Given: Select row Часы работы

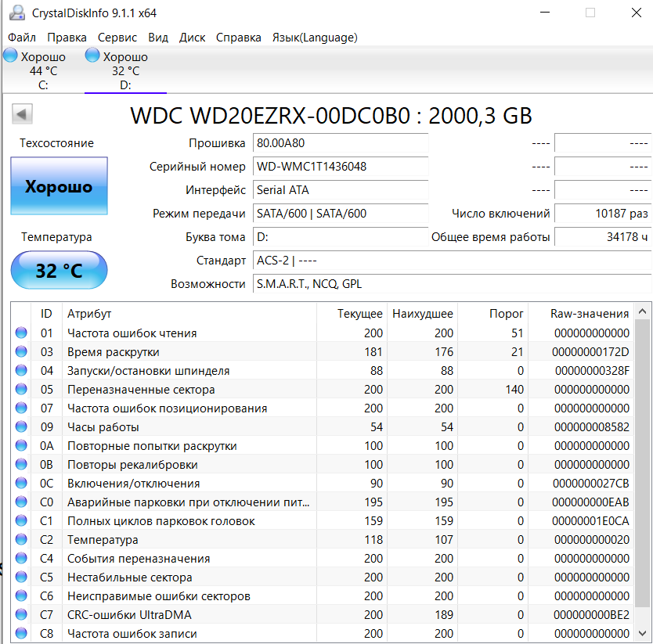Looking at the screenshot, I should (323, 426).
